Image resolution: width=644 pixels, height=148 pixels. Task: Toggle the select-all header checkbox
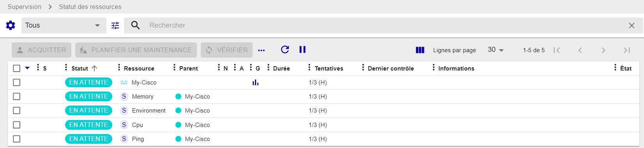tap(16, 68)
